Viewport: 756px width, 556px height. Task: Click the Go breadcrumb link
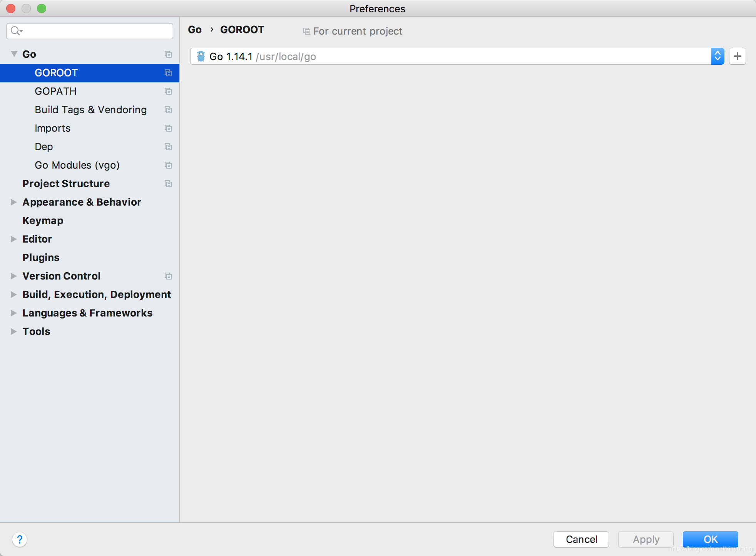tap(195, 30)
